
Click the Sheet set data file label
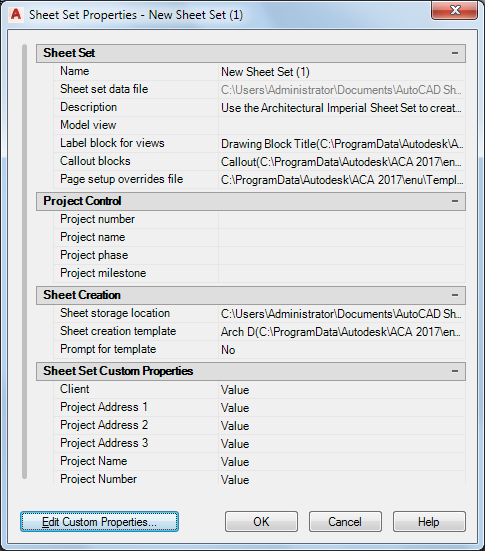[x=104, y=89]
